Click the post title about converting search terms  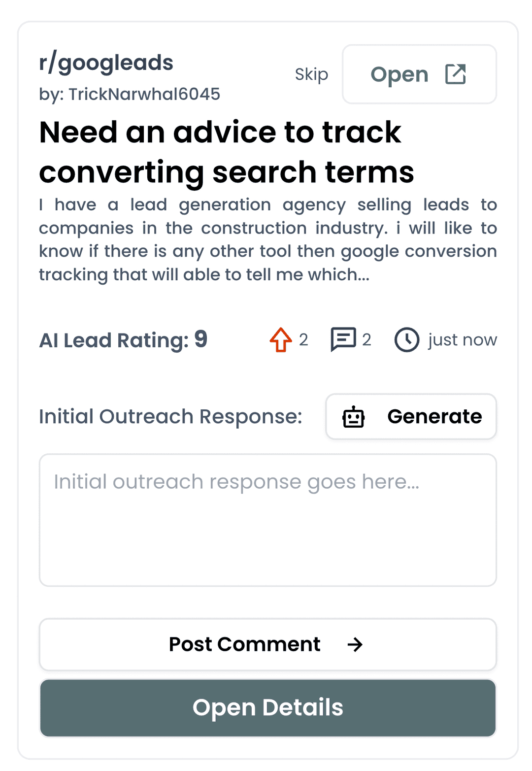(x=226, y=152)
